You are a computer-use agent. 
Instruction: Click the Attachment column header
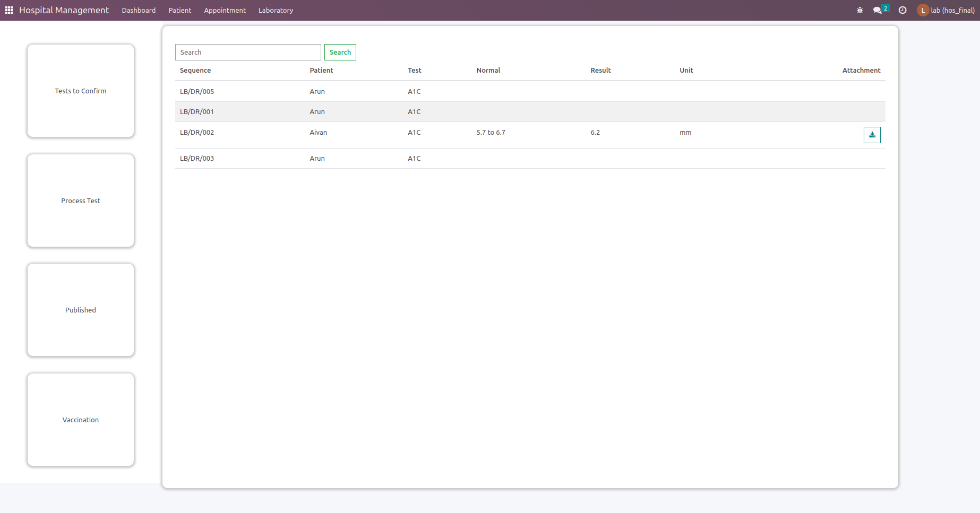861,70
